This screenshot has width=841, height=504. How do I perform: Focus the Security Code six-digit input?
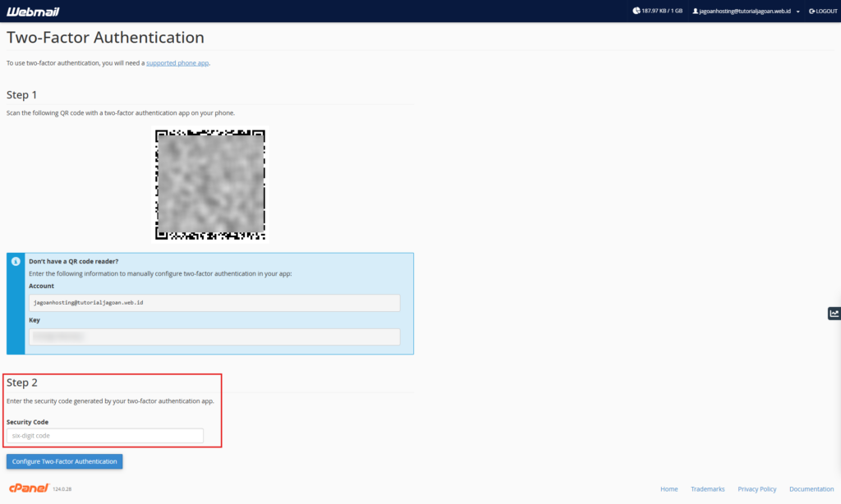click(x=105, y=436)
